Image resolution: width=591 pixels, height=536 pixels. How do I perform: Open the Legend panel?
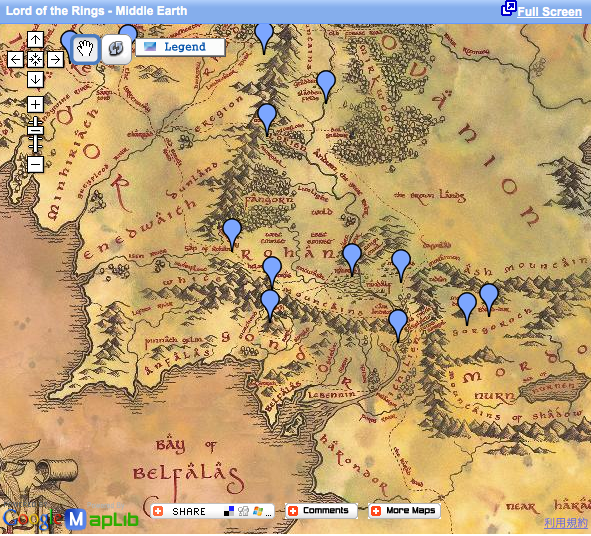tap(180, 47)
